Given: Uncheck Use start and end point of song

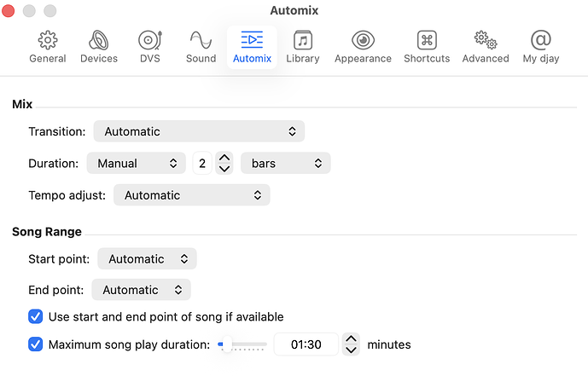Looking at the screenshot, I should (35, 316).
